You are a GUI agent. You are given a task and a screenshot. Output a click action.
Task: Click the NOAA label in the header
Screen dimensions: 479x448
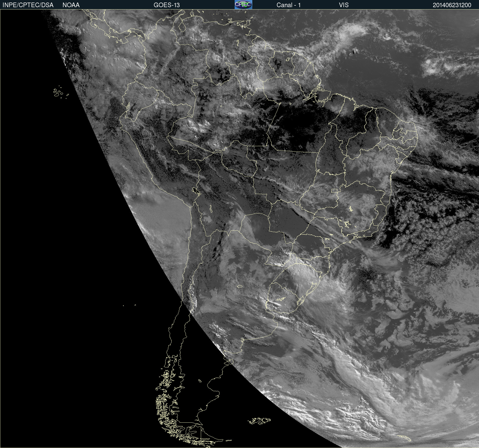(x=71, y=5)
